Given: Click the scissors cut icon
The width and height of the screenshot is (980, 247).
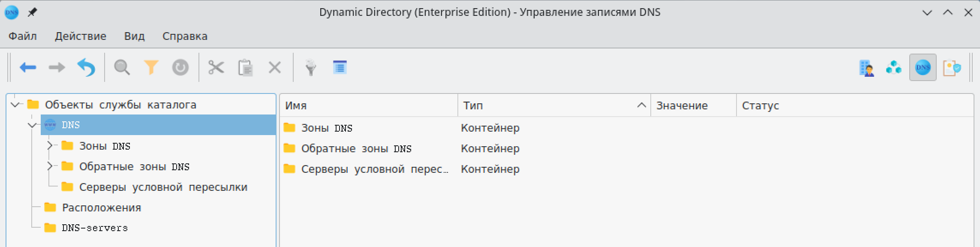Looking at the screenshot, I should pyautogui.click(x=216, y=67).
